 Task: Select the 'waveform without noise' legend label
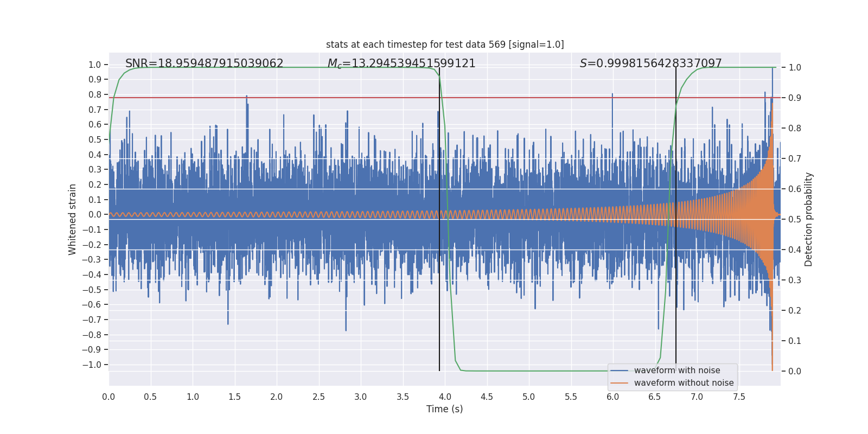tap(684, 383)
